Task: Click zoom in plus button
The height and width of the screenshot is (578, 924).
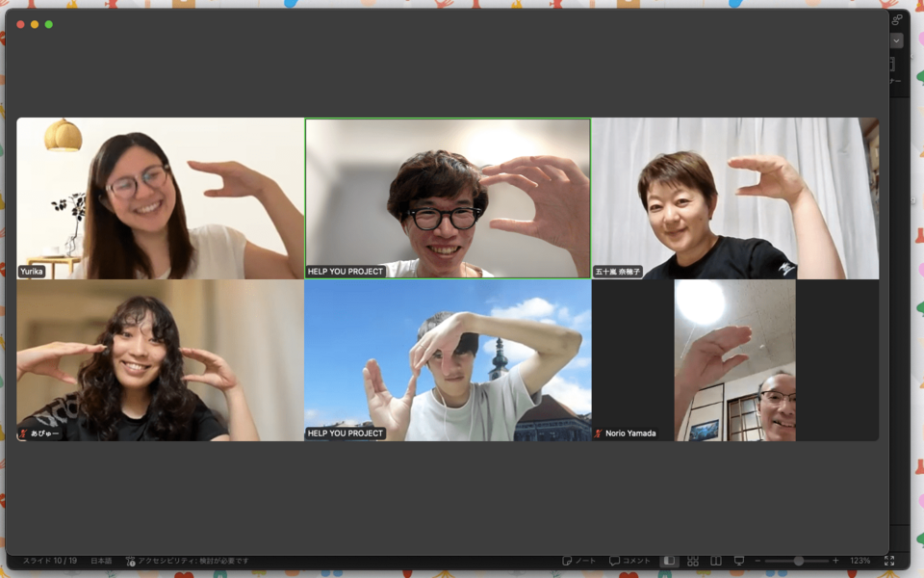Action: (x=835, y=561)
